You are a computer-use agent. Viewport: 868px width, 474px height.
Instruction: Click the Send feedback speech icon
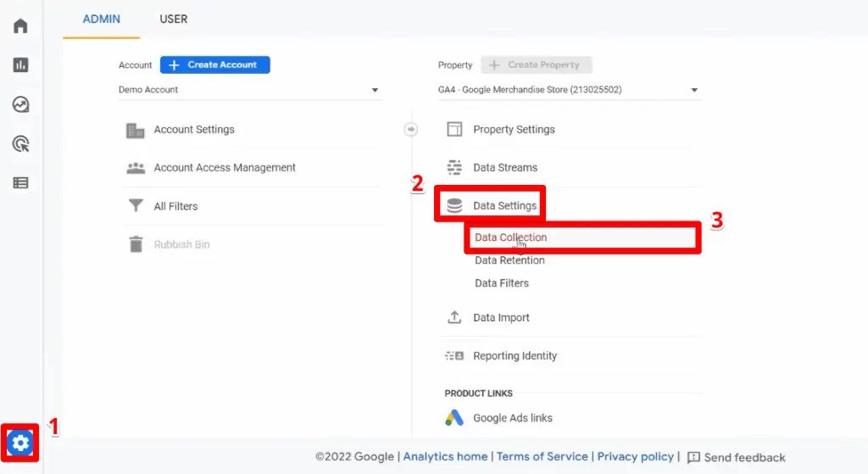coord(693,457)
